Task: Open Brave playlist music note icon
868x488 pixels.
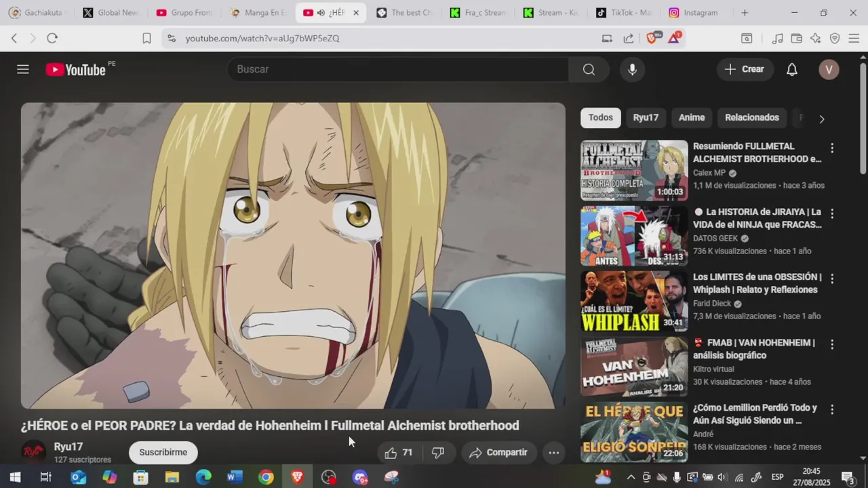Action: pyautogui.click(x=778, y=39)
